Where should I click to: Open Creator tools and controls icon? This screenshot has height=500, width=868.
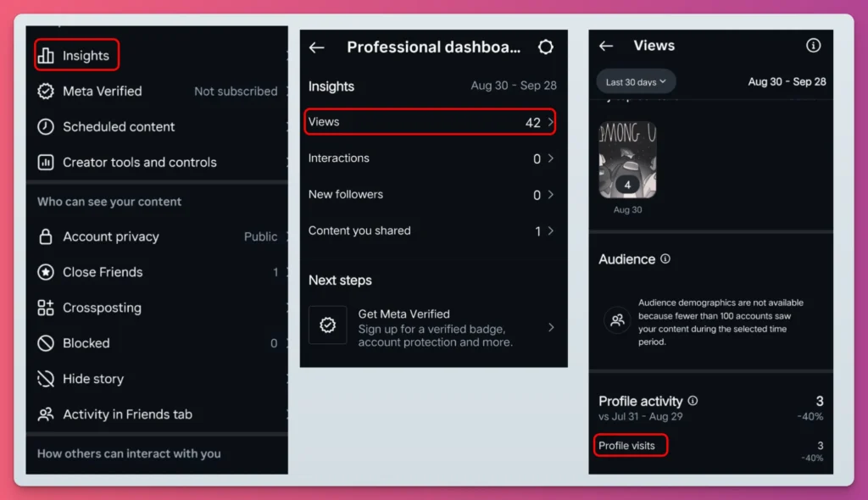(x=46, y=163)
